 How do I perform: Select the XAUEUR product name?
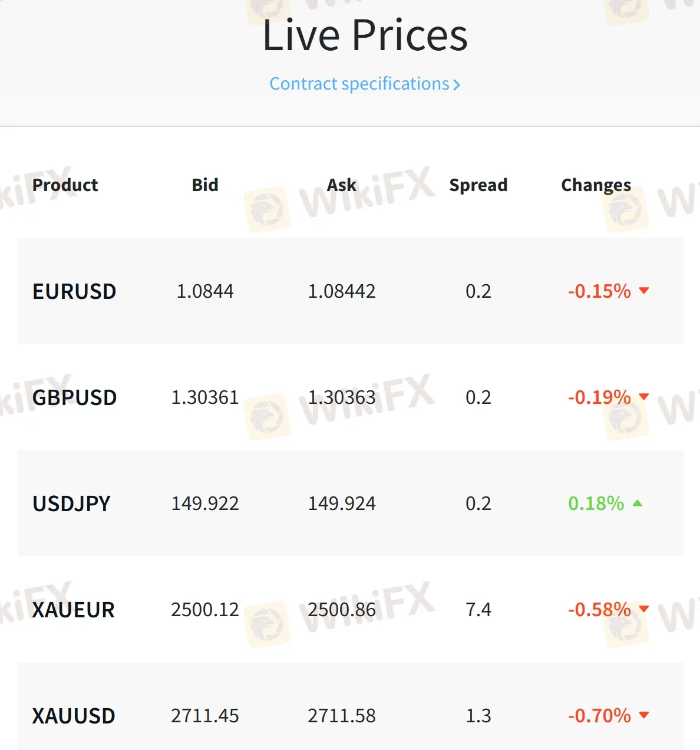[74, 610]
